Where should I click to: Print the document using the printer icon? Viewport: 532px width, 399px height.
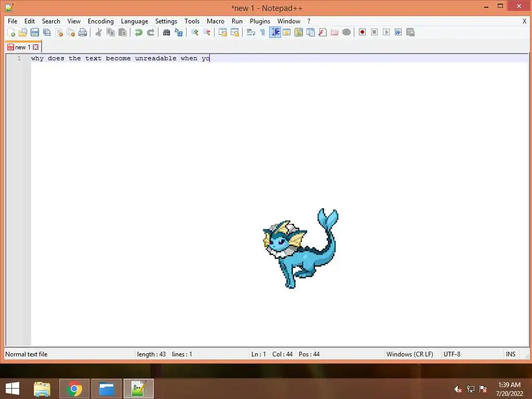(x=83, y=32)
